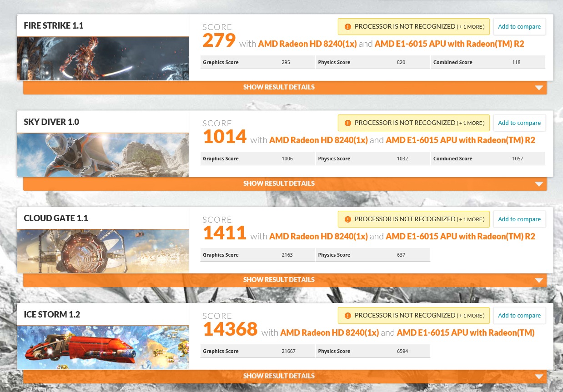
Task: Expand Sky Diver result details arrow
Action: tap(539, 184)
